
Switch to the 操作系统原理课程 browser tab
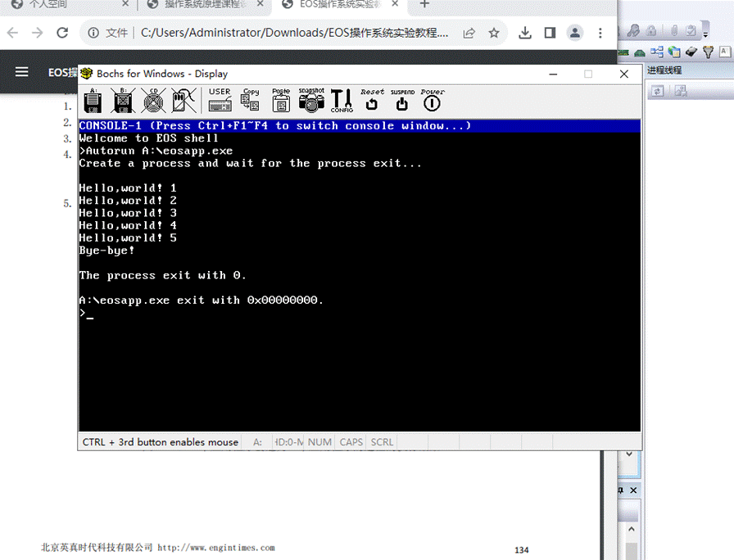tap(205, 4)
